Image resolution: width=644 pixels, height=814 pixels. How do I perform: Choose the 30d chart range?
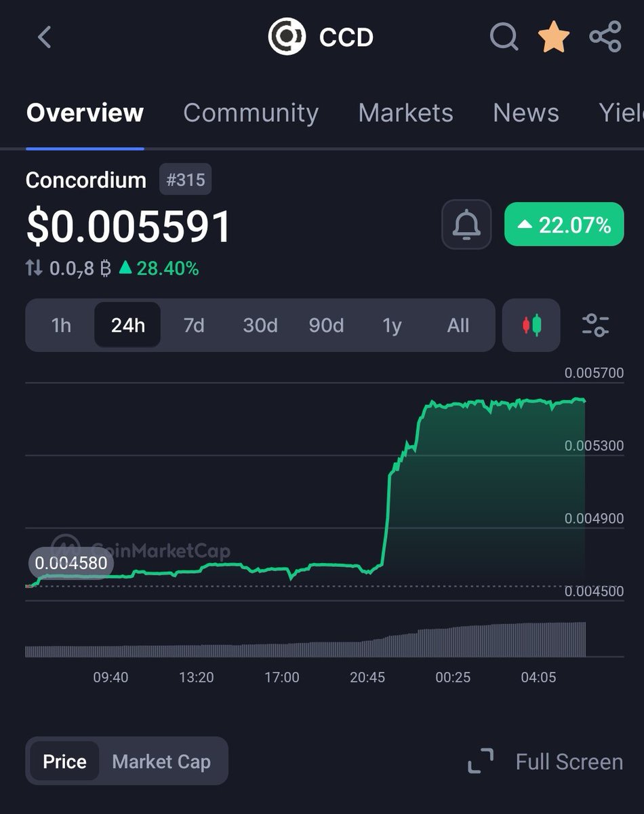pyautogui.click(x=260, y=326)
